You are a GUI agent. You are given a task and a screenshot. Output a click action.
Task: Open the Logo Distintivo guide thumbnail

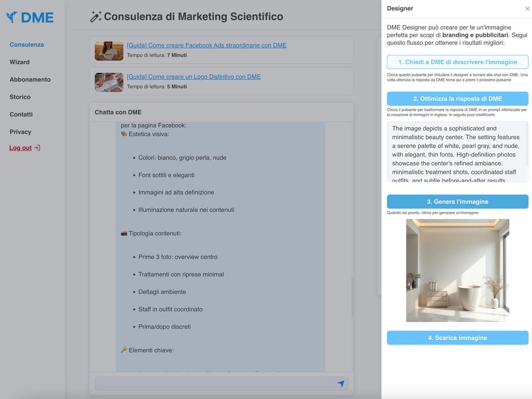(109, 82)
